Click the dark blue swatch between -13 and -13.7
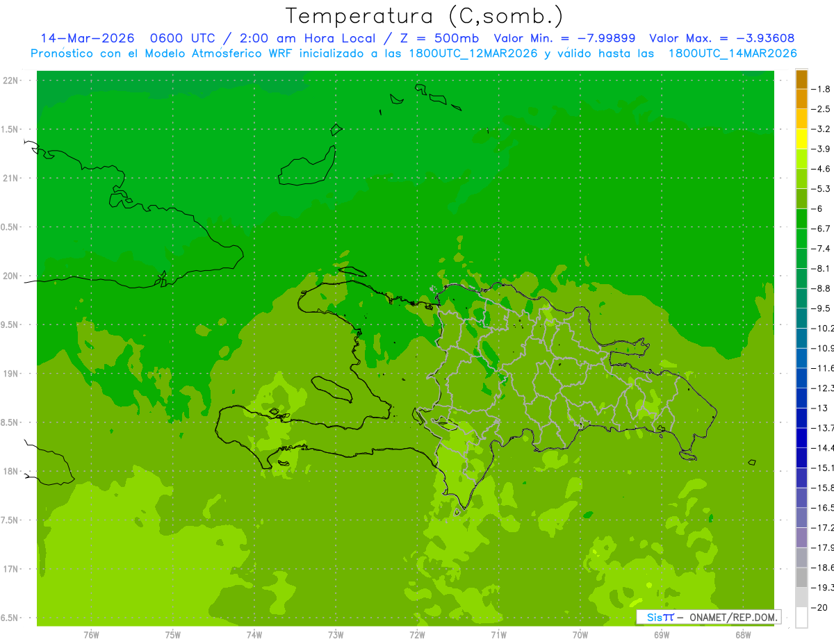 (x=801, y=418)
